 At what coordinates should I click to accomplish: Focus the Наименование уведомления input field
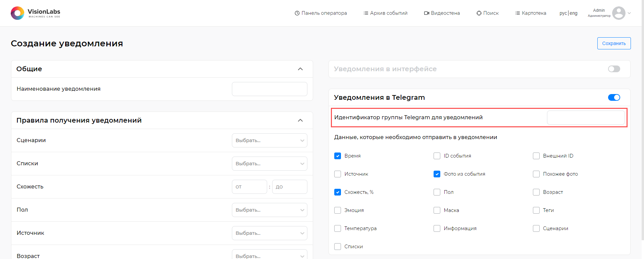269,89
